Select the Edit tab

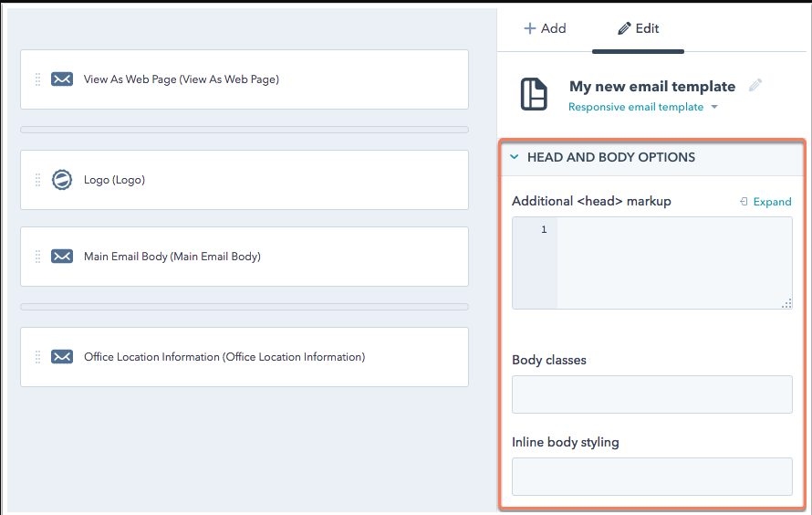tap(638, 28)
